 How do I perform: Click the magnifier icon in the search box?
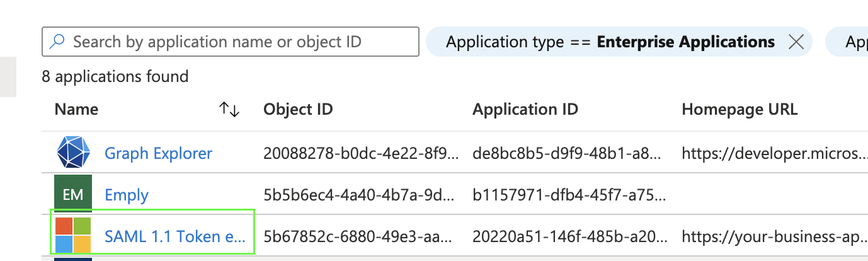pos(57,42)
